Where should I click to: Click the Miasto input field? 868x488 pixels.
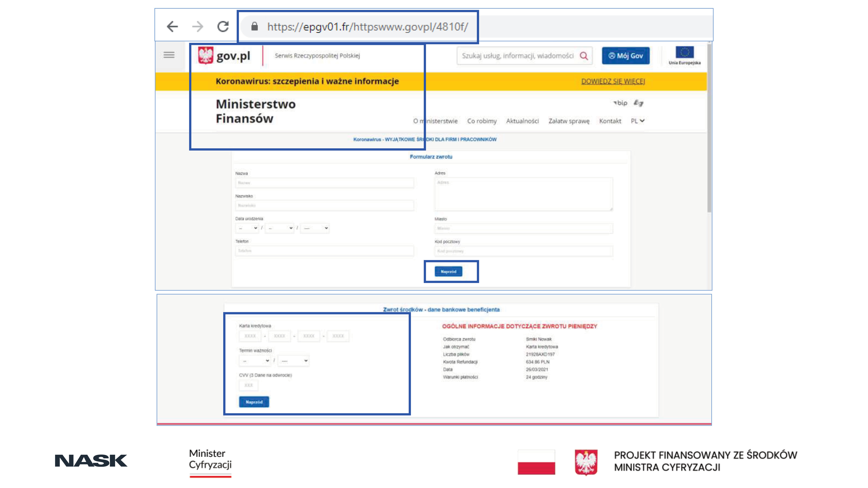(524, 228)
